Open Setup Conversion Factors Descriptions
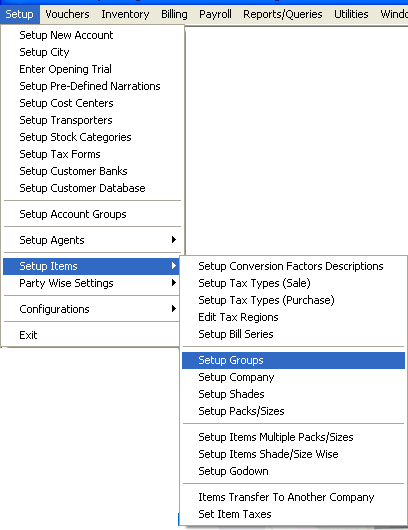Image resolution: width=408 pixels, height=530 pixels. coord(293,266)
